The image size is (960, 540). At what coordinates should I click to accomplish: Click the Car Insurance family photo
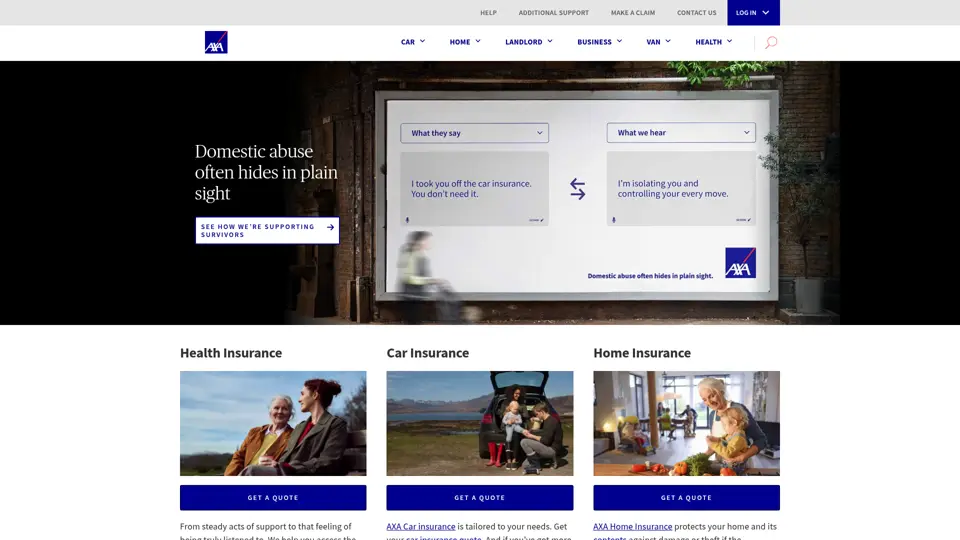[x=479, y=423]
